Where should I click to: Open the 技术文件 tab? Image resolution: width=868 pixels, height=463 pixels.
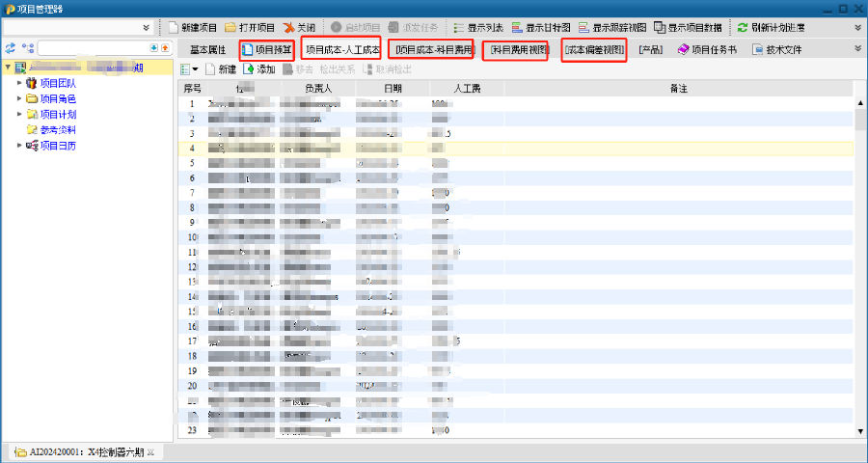point(777,50)
